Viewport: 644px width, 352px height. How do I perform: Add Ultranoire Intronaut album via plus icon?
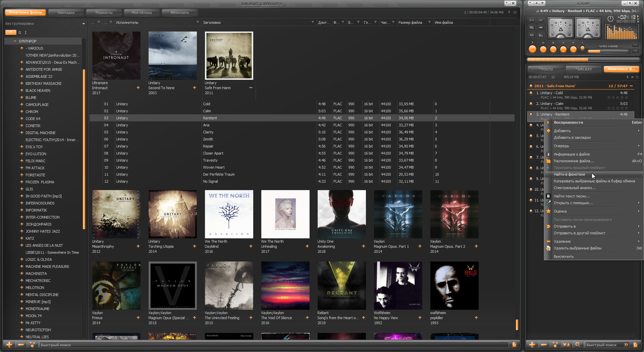pyautogui.click(x=138, y=88)
